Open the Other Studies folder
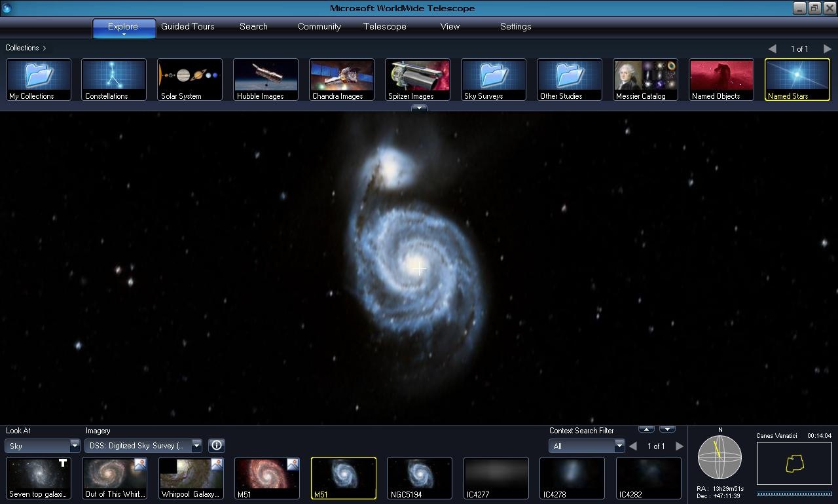 coord(570,79)
